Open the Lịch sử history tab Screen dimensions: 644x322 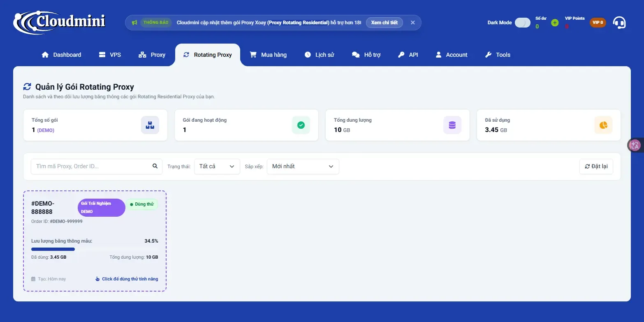(319, 55)
